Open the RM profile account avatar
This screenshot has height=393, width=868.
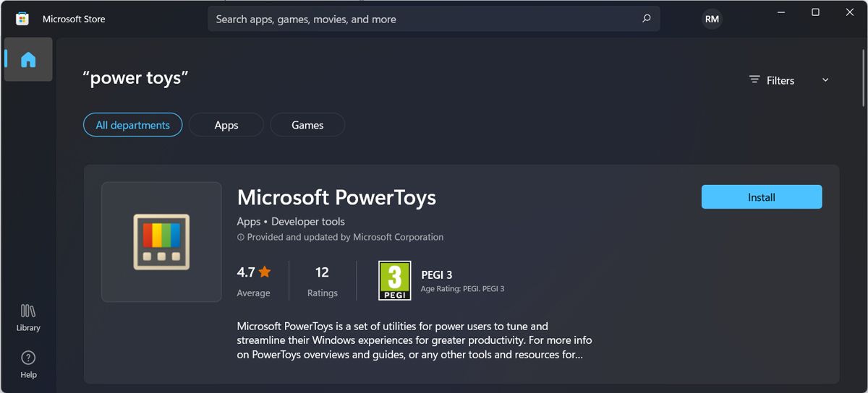pos(712,19)
